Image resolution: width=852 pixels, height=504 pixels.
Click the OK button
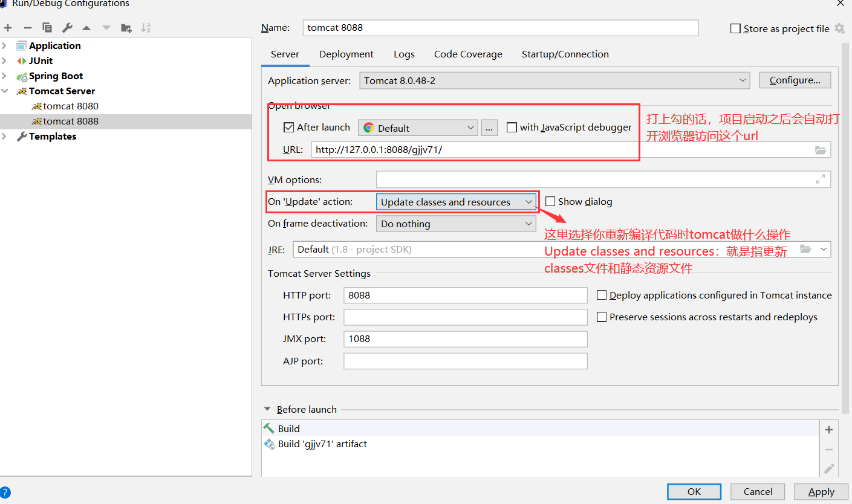coord(694,491)
